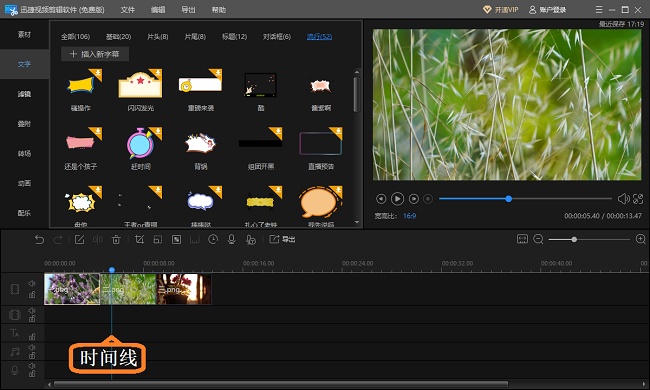
Task: Lock the main video track
Action: (32, 295)
